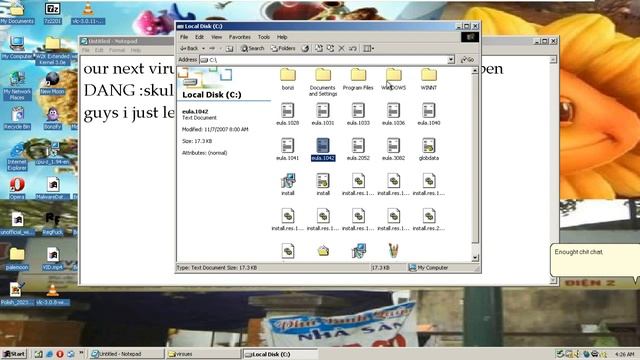The image size is (640, 360).
Task: Open the Edit menu in Local Disk
Action: [199, 37]
